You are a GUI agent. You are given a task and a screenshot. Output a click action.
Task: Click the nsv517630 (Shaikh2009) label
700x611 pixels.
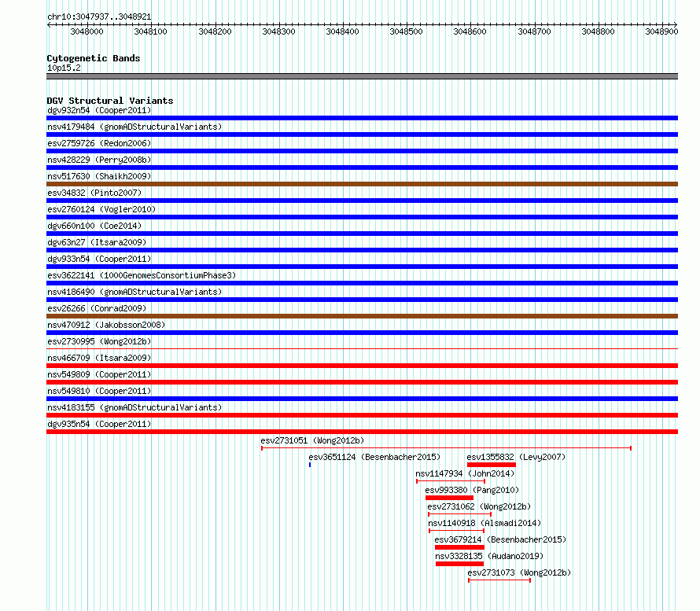coord(99,176)
